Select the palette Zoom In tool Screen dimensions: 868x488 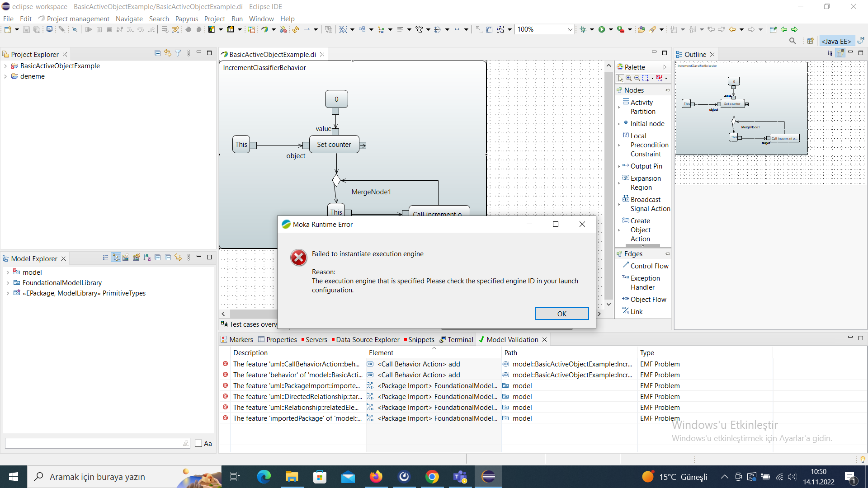coord(629,78)
